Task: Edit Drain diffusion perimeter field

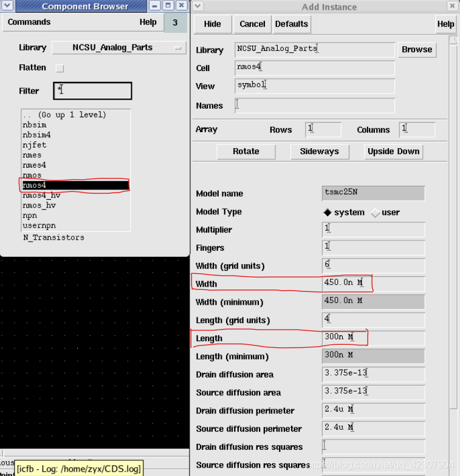Action: click(x=373, y=410)
